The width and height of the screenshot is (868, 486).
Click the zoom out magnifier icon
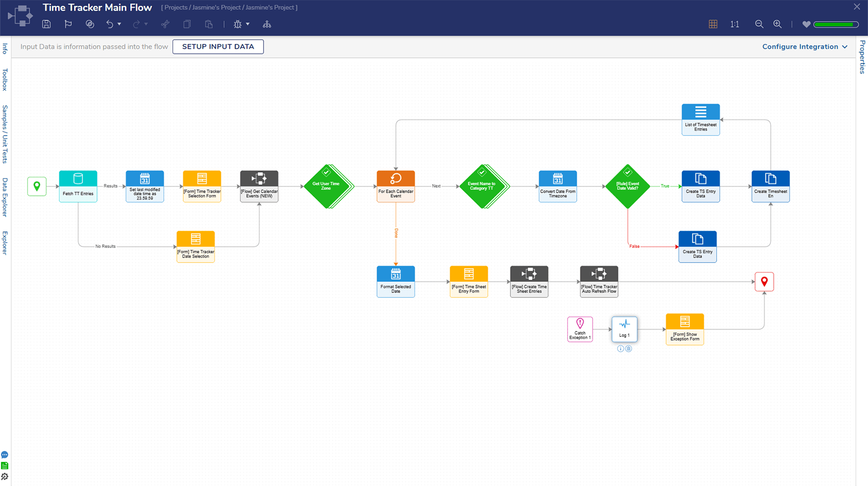[x=759, y=24]
